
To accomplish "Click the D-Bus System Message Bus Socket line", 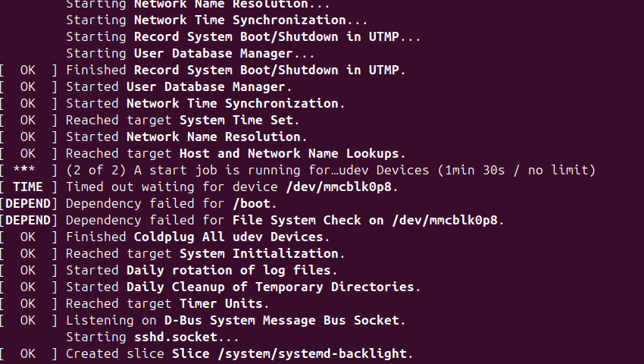I will pos(236,321).
